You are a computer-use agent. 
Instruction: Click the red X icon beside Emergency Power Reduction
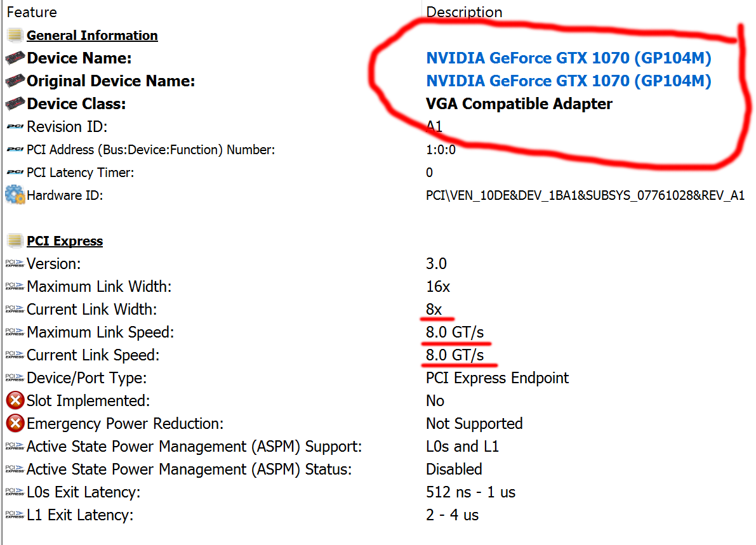click(x=15, y=424)
